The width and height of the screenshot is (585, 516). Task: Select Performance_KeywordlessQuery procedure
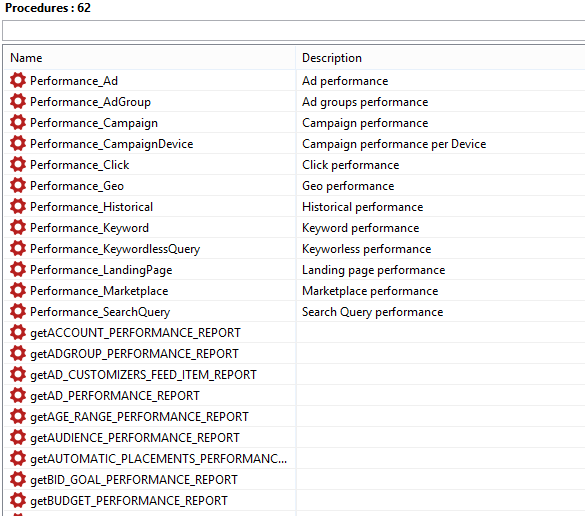point(115,249)
